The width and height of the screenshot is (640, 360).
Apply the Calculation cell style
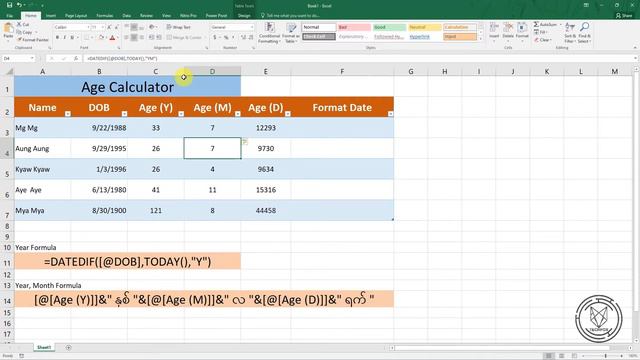(x=460, y=27)
